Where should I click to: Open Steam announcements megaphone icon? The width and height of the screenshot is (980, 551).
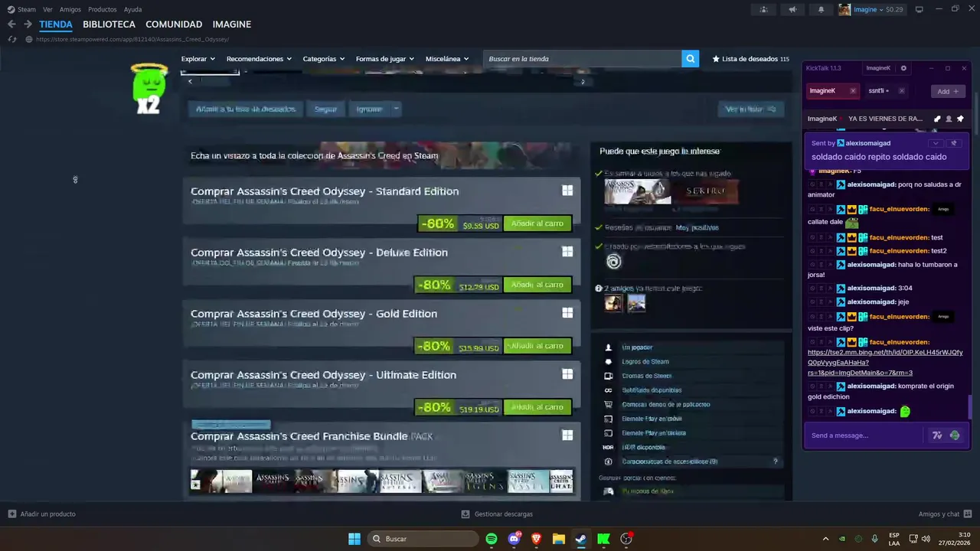(792, 9)
